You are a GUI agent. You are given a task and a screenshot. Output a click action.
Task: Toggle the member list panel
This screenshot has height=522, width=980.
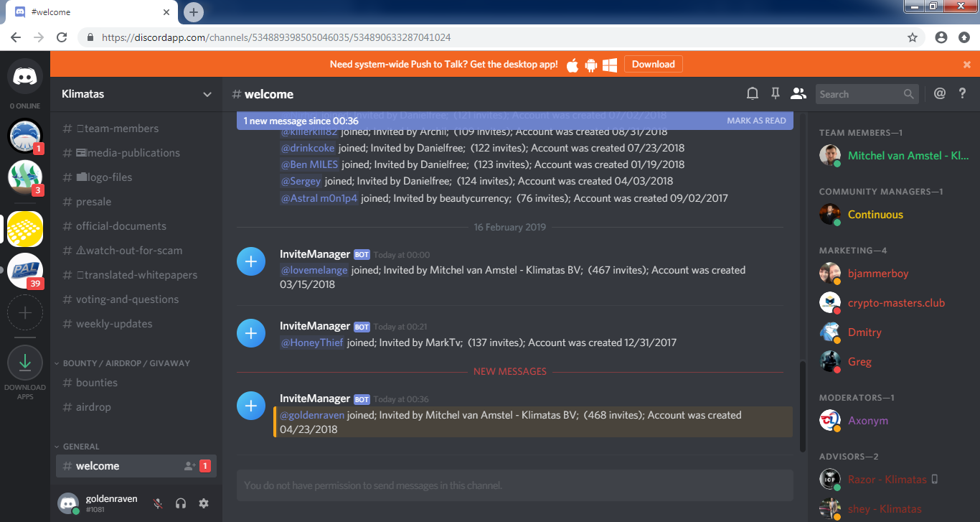[x=798, y=93]
